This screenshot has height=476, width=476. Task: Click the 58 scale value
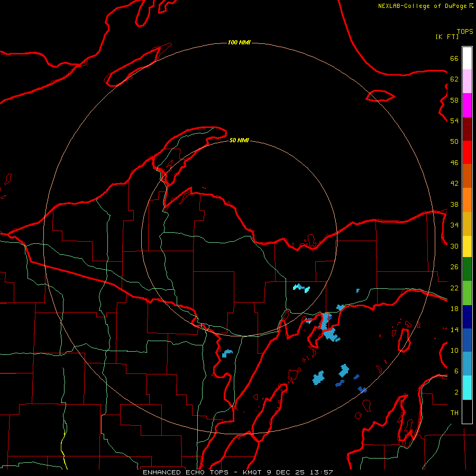[454, 100]
